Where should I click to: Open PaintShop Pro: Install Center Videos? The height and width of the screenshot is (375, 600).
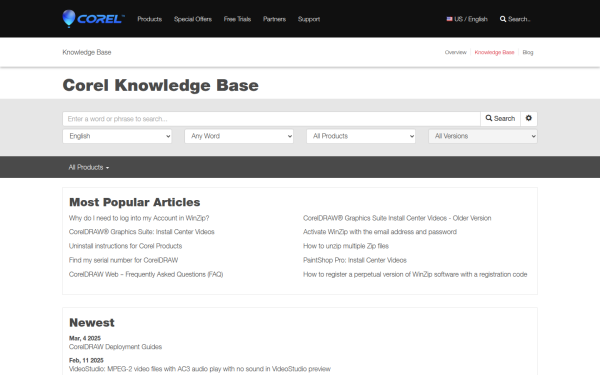coord(355,260)
